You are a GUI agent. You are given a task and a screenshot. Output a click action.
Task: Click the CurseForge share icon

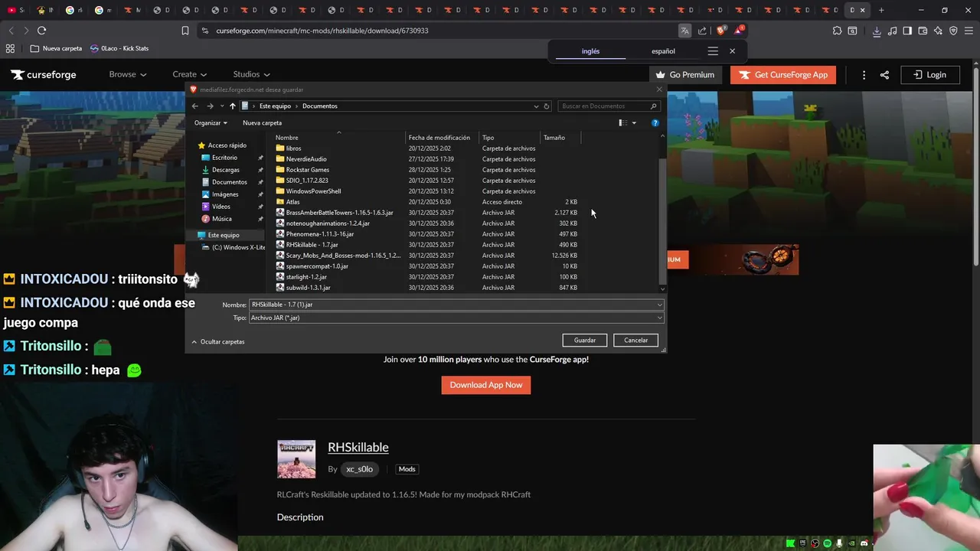pyautogui.click(x=884, y=75)
